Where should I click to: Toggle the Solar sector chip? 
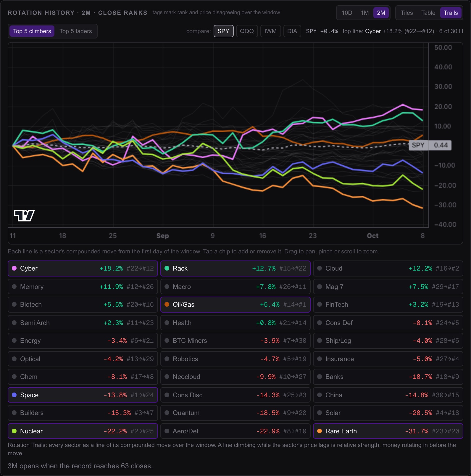point(388,413)
